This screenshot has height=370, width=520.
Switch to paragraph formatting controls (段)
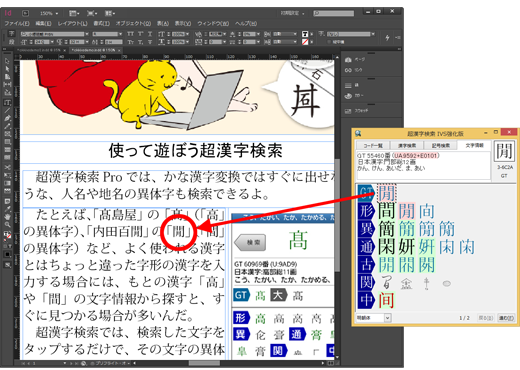click(12, 42)
